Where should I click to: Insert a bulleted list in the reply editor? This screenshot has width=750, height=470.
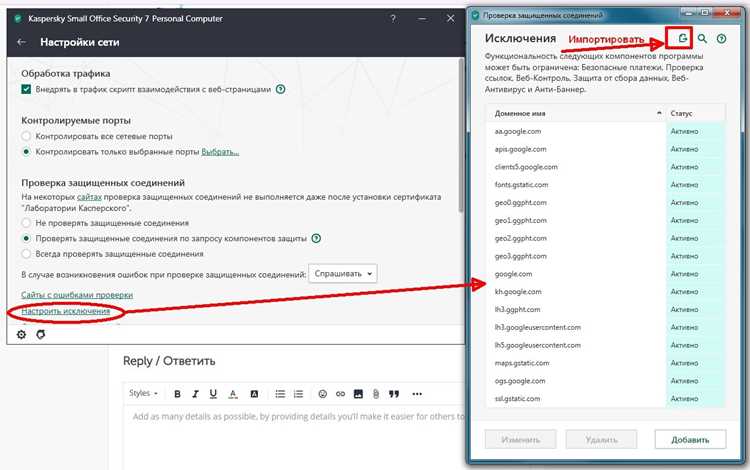click(280, 394)
